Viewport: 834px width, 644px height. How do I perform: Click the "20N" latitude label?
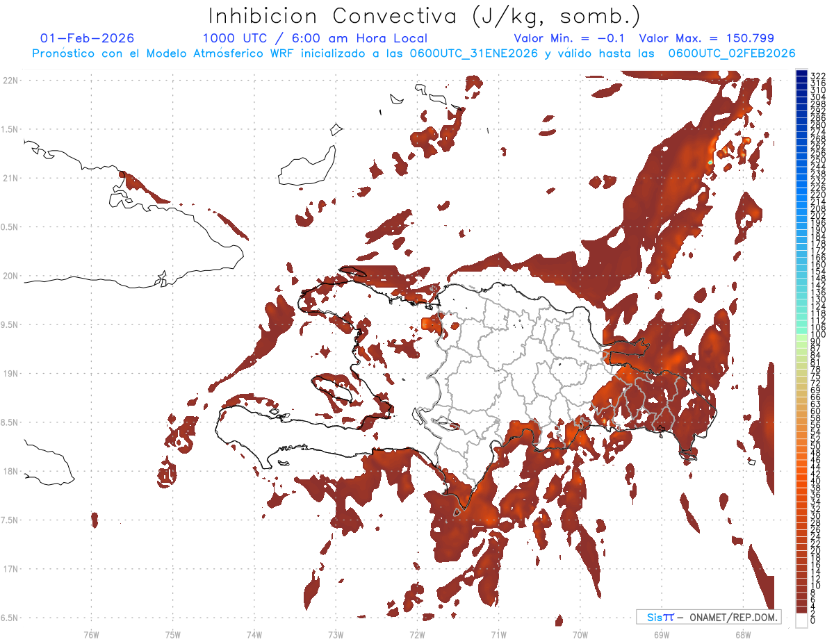coord(10,276)
